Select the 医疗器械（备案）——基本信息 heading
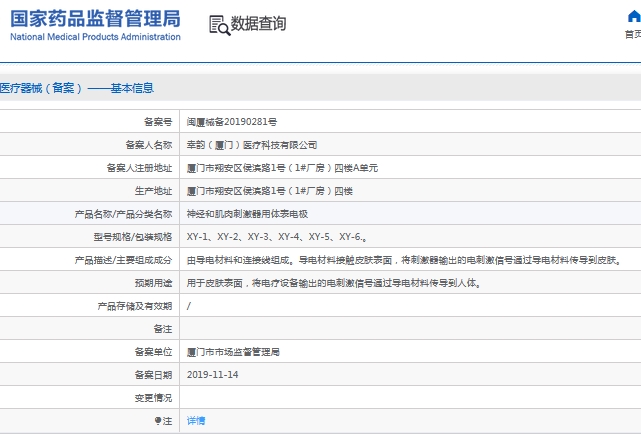Viewport: 641px width, 442px height. [77, 88]
